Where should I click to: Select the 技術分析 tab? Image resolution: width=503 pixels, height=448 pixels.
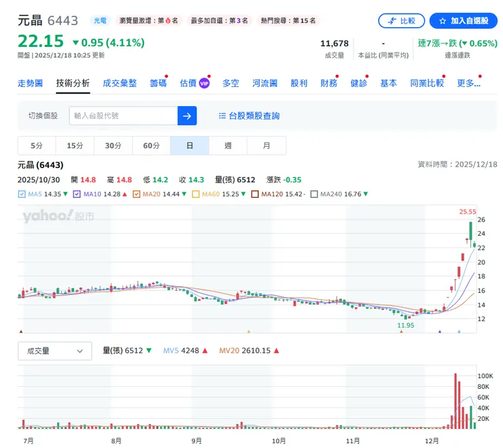[73, 84]
